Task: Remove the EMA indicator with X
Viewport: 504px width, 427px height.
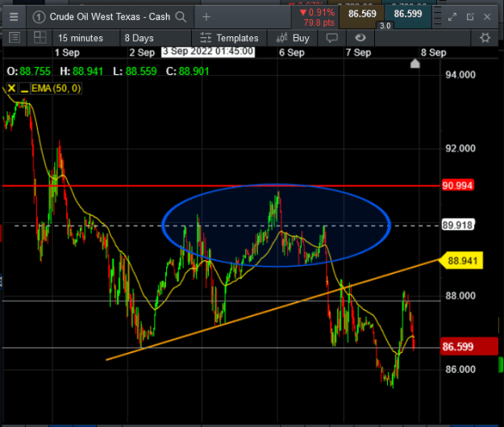Action: [11, 88]
